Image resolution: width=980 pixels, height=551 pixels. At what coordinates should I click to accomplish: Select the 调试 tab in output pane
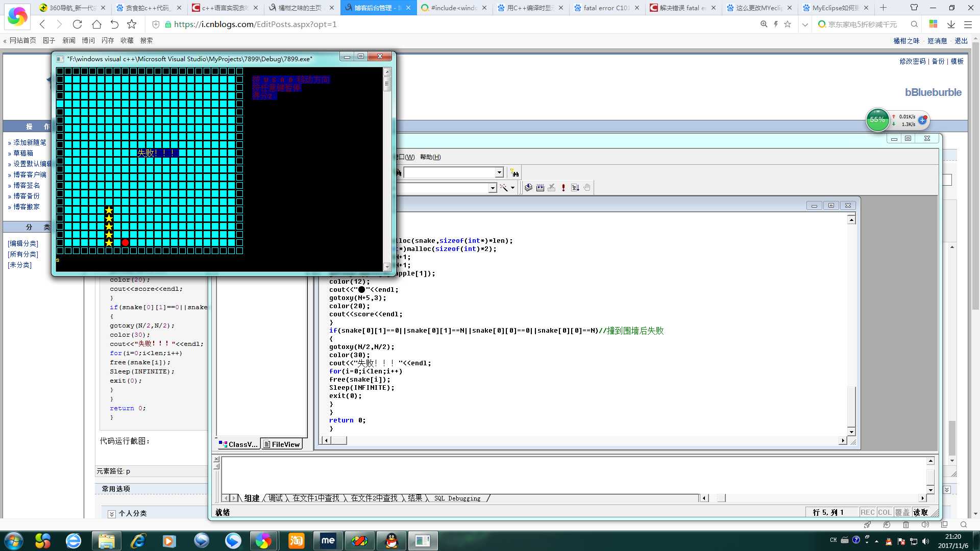275,498
